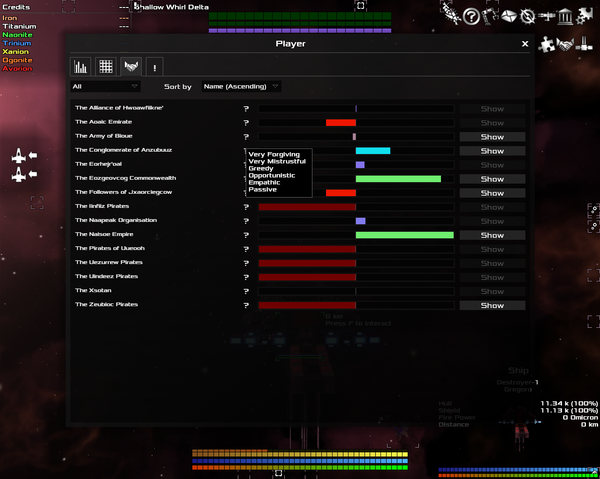Viewport: 600px width, 479px height.
Task: Click Show for The Naisoe Empire
Action: point(492,235)
